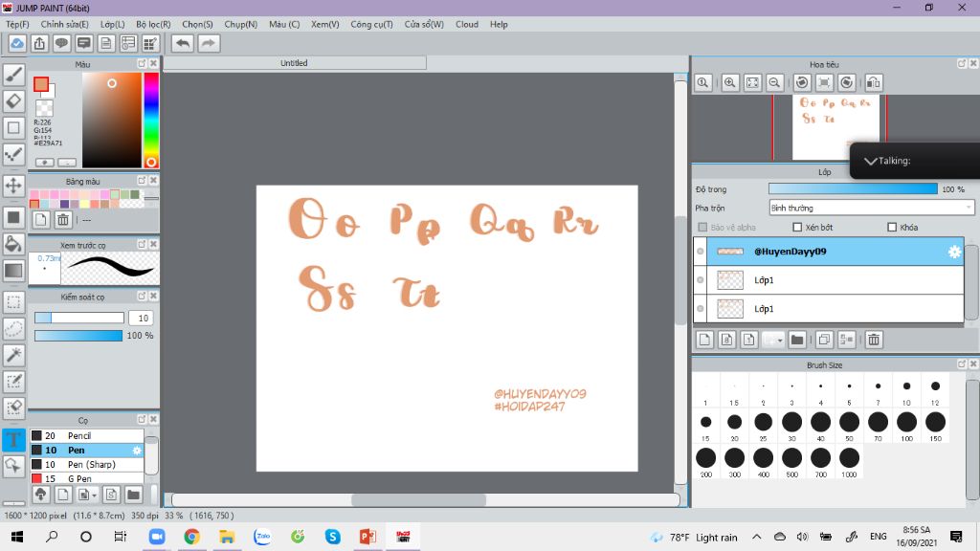Download brushes from cloud in Cọ panel
The width and height of the screenshot is (980, 551).
point(40,495)
